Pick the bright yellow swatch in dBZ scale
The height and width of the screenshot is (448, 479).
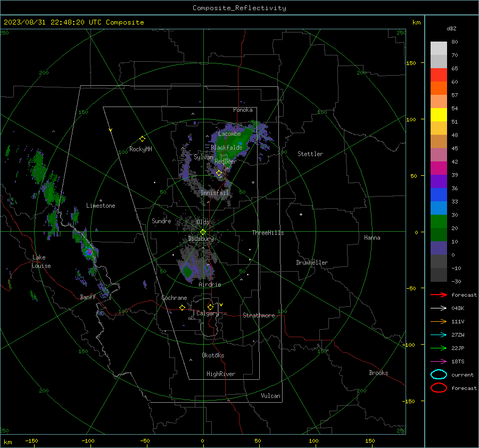click(439, 115)
